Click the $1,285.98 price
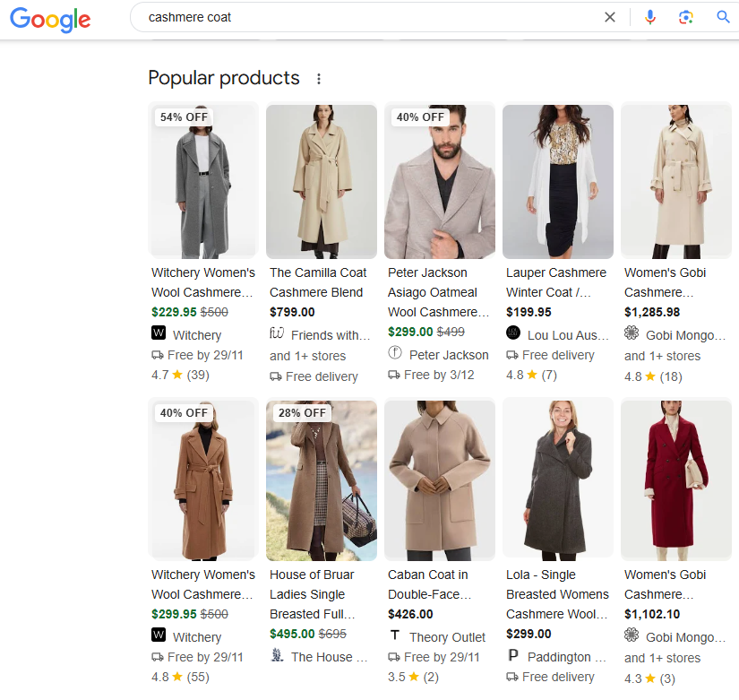The image size is (739, 700). 652,312
